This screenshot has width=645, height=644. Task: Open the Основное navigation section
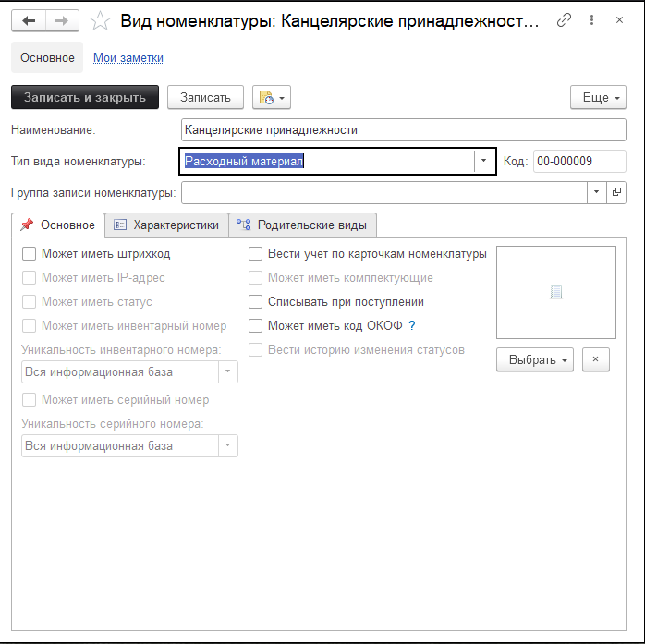pyautogui.click(x=47, y=57)
